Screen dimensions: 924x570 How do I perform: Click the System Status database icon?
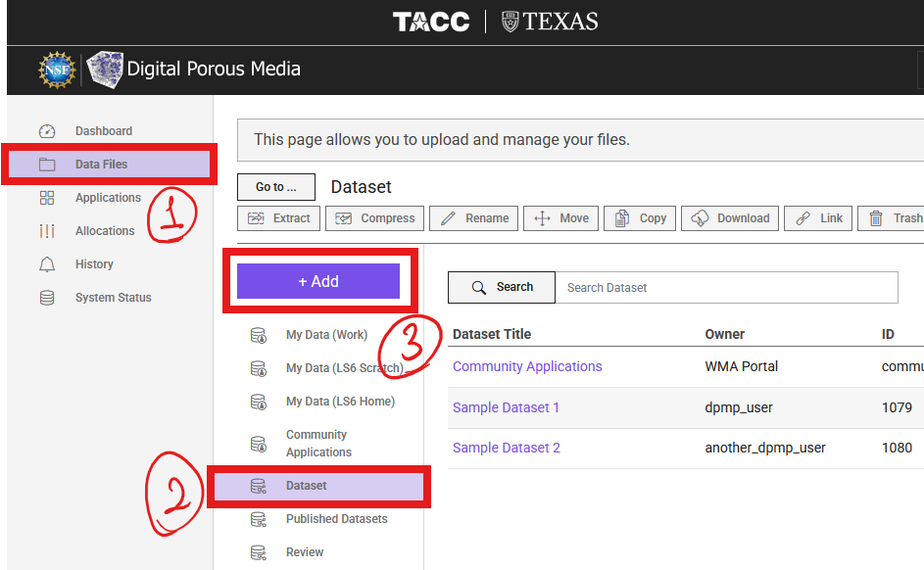pos(47,298)
